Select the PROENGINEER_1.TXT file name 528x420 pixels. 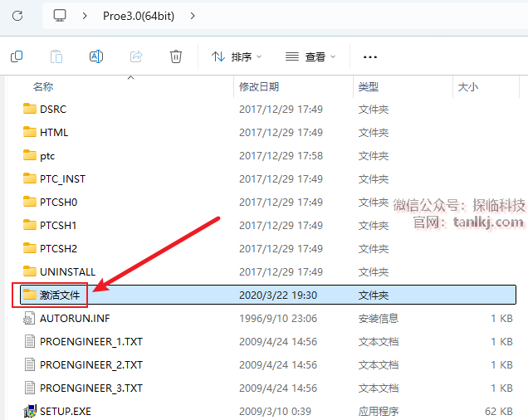coord(91,341)
